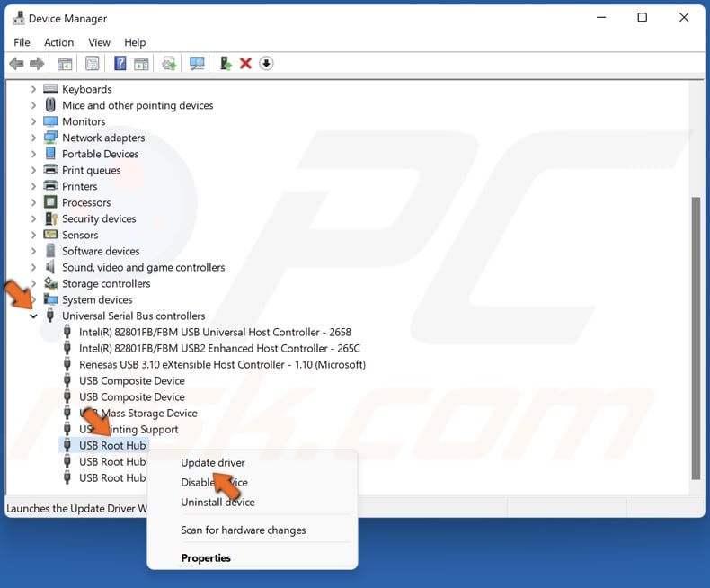This screenshot has height=588, width=710.
Task: Open the Action menu
Action: pyautogui.click(x=58, y=42)
